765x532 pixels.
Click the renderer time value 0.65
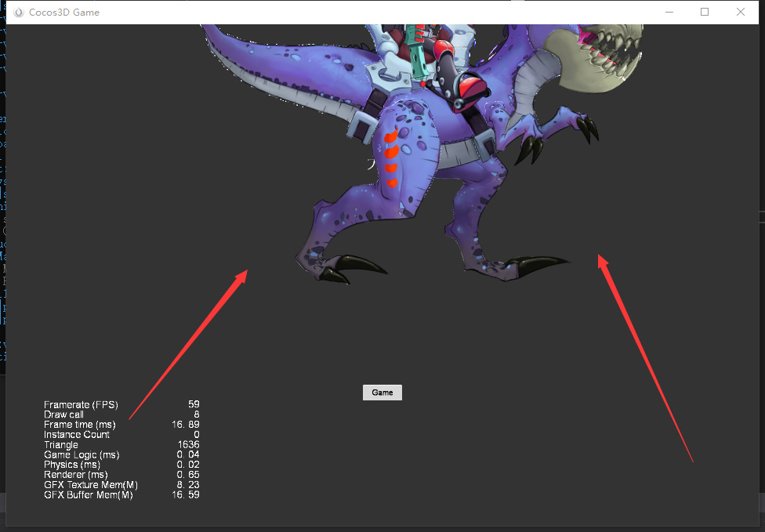pyautogui.click(x=188, y=475)
